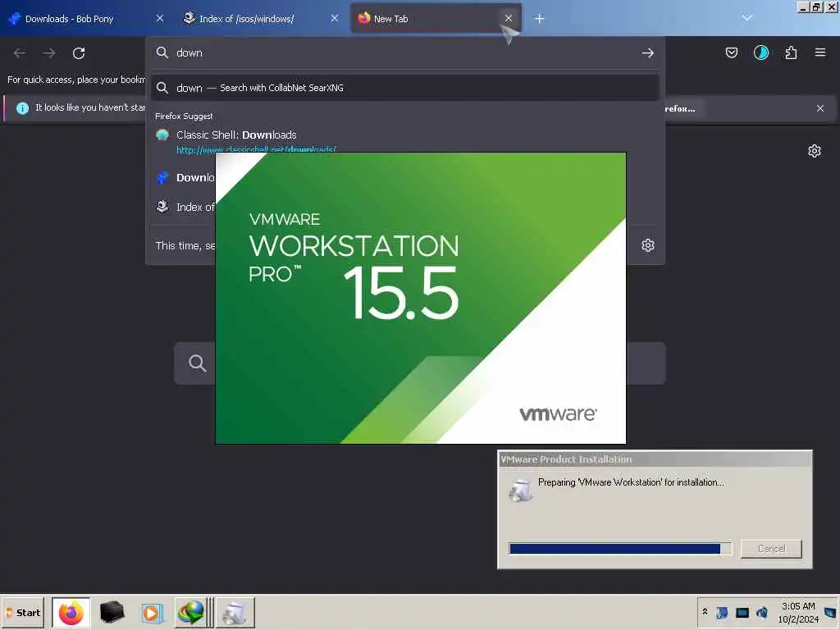Viewport: 840px width, 630px height.
Task: Submit the address bar search with the go arrow
Action: 648,53
